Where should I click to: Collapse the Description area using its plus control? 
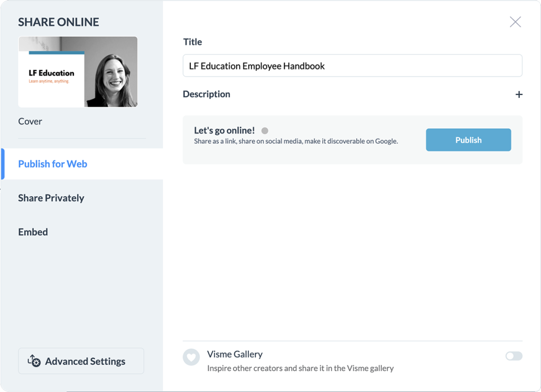519,94
